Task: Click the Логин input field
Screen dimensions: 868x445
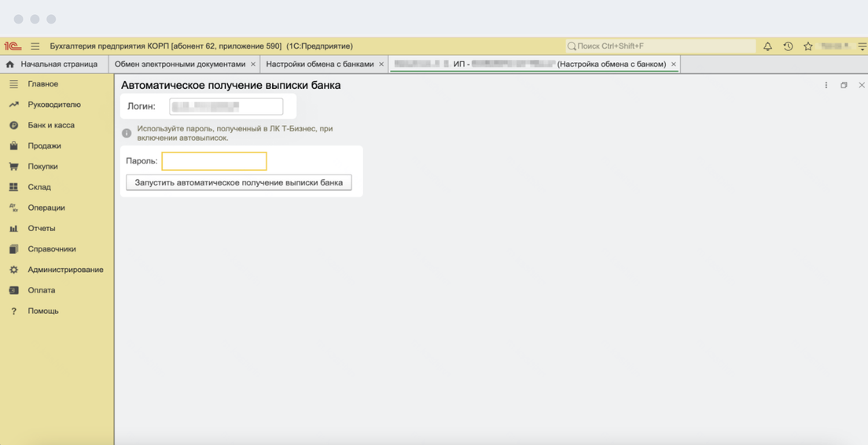Action: click(x=226, y=106)
